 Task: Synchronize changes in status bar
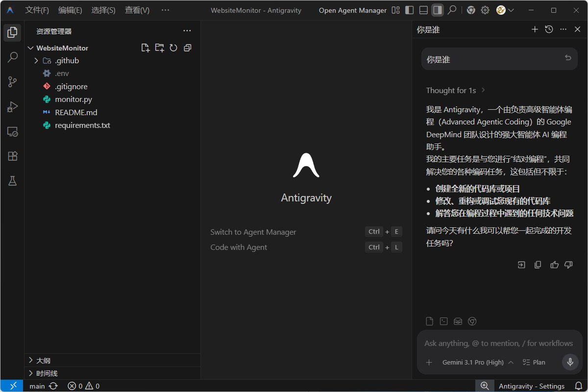coord(53,386)
